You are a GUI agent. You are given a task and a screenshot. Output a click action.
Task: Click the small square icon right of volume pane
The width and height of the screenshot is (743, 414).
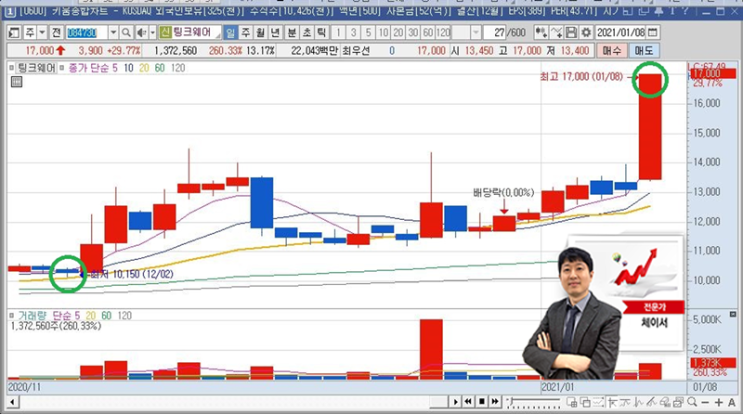click(733, 315)
